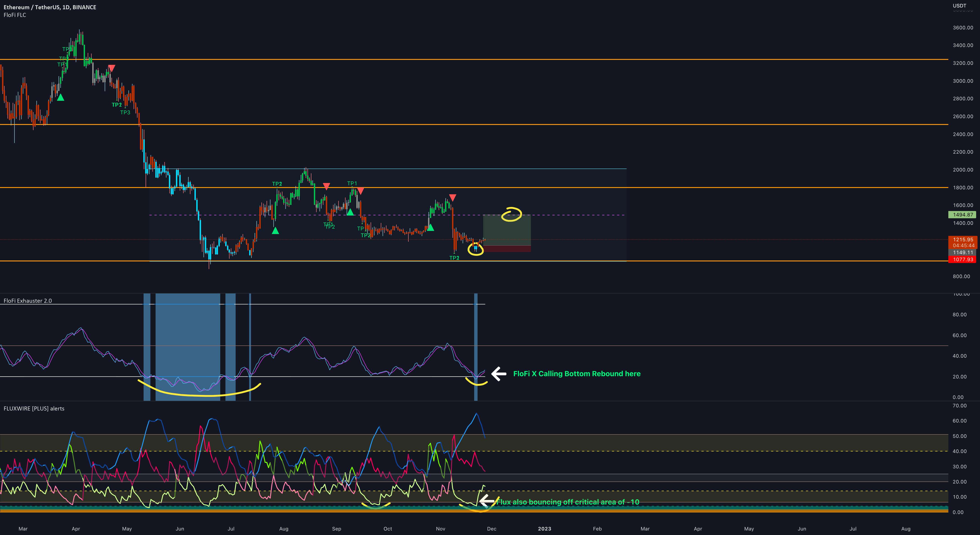Click the 2023 label on the time axis
The height and width of the screenshot is (535, 980).
[x=544, y=528]
